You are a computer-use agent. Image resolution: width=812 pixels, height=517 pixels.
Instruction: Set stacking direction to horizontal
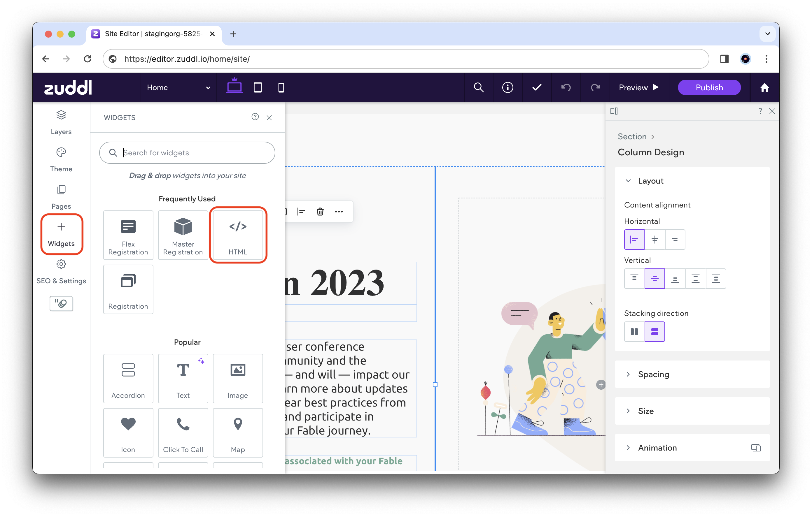(634, 331)
